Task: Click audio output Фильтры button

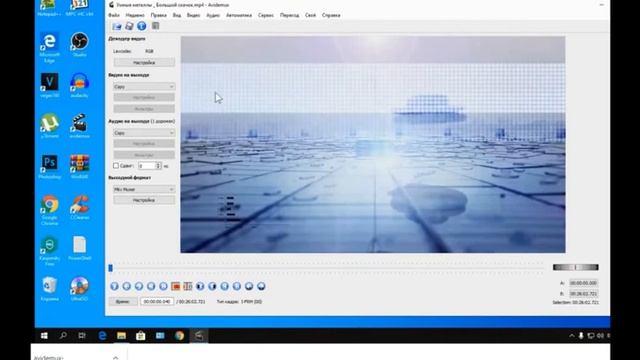Action: [x=144, y=155]
